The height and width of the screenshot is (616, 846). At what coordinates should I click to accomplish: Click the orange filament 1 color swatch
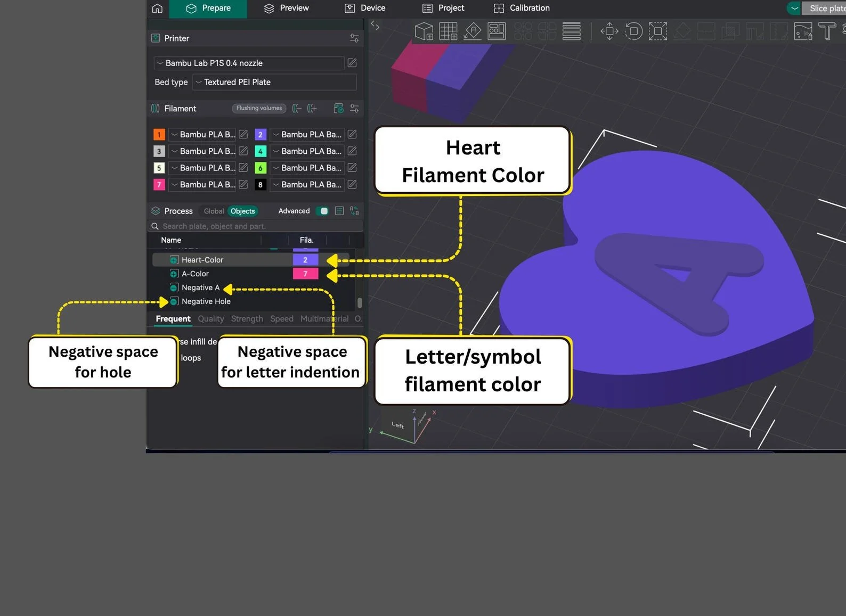click(159, 135)
